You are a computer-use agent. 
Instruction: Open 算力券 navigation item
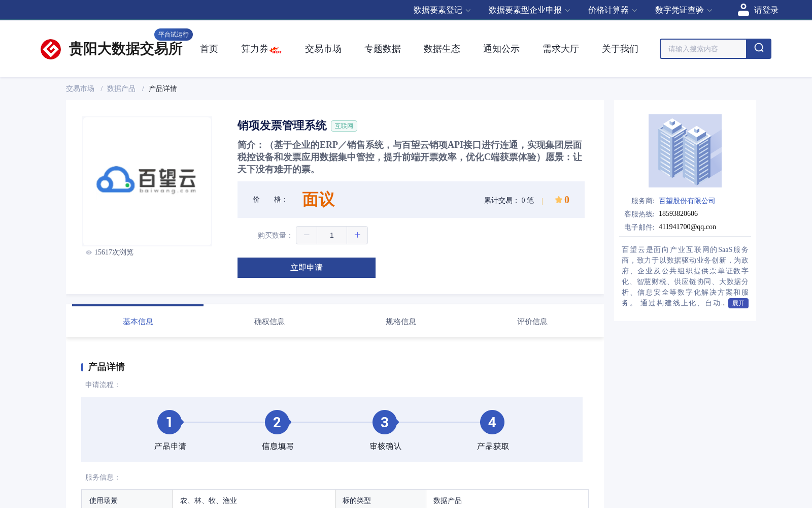click(x=254, y=49)
